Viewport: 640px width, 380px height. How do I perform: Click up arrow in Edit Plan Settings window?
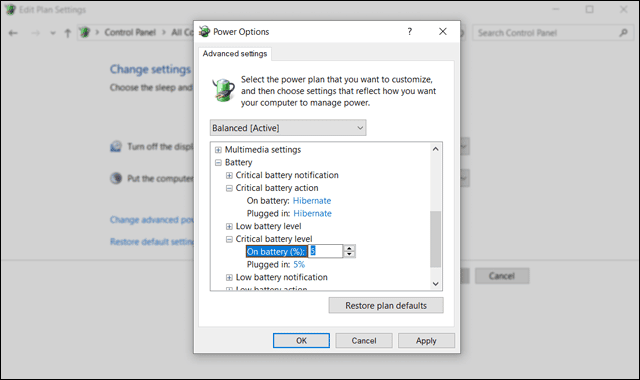(x=68, y=33)
